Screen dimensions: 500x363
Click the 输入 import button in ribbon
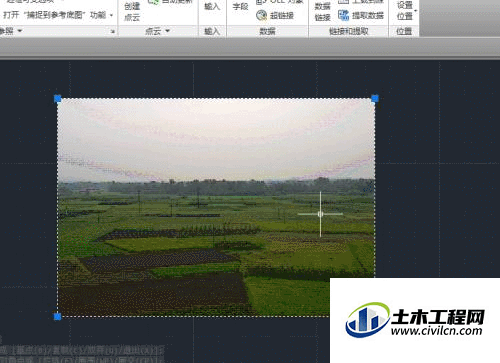(212, 6)
